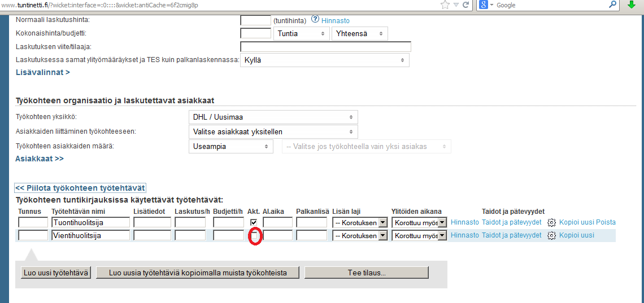Open downloads with the green arrow icon
This screenshot has height=303, width=644.
[632, 5]
